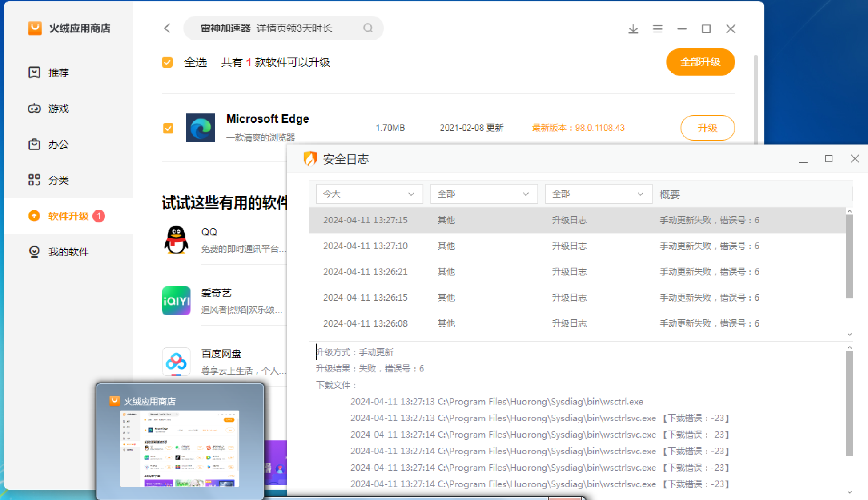The image size is (868, 500).
Task: Select the 13:26:08 log entry
Action: (577, 323)
